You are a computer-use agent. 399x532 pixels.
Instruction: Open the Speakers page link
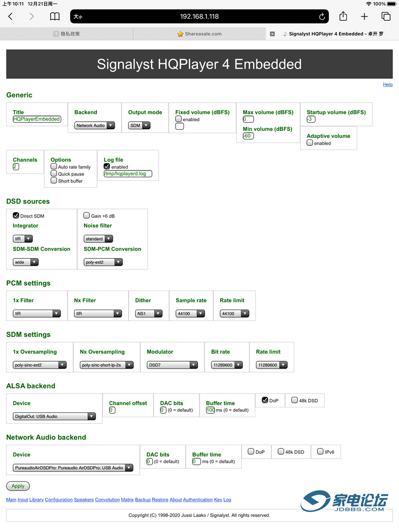[x=84, y=500]
